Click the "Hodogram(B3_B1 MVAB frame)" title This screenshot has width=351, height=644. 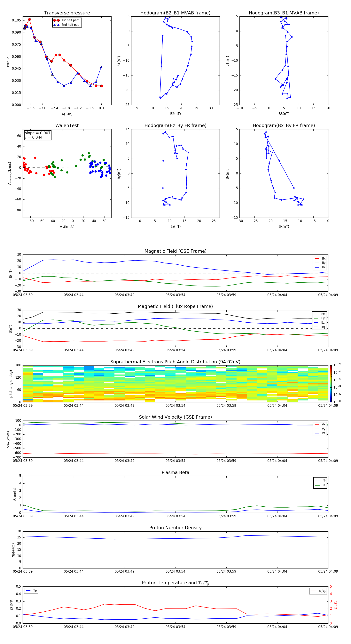[284, 13]
